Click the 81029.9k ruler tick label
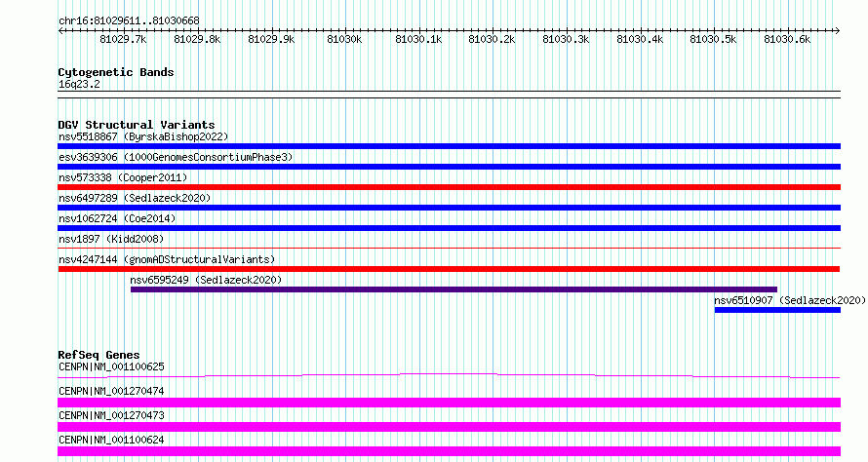 (271, 39)
